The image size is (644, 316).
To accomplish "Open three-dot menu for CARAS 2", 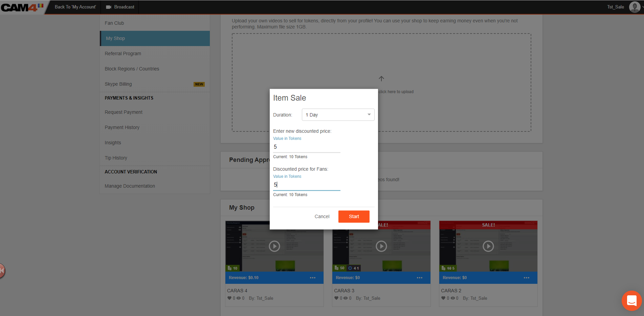I will (x=526, y=278).
